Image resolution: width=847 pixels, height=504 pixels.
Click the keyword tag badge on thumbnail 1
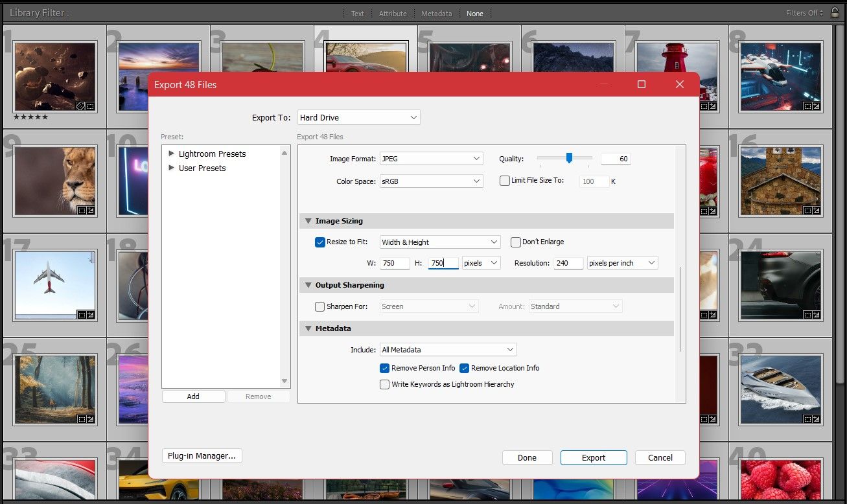click(80, 106)
